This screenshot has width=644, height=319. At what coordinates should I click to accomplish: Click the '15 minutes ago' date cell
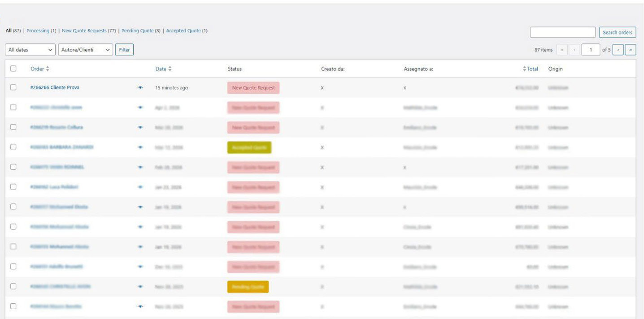(171, 88)
